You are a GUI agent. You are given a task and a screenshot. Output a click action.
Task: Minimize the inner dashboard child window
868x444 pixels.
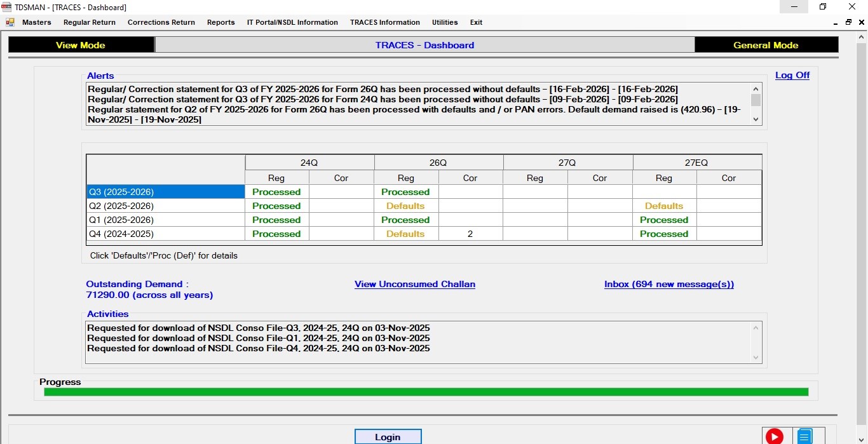click(x=836, y=22)
